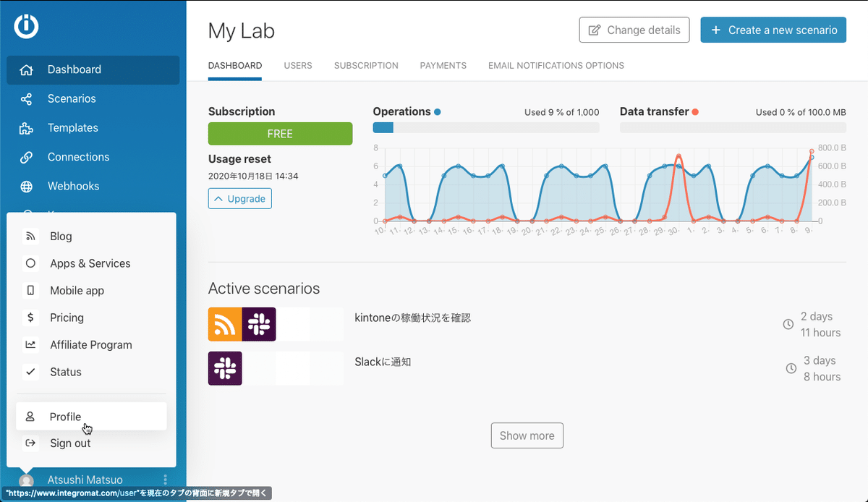Select Profile from the popup menu
Screen dimensions: 868x502
click(x=65, y=417)
